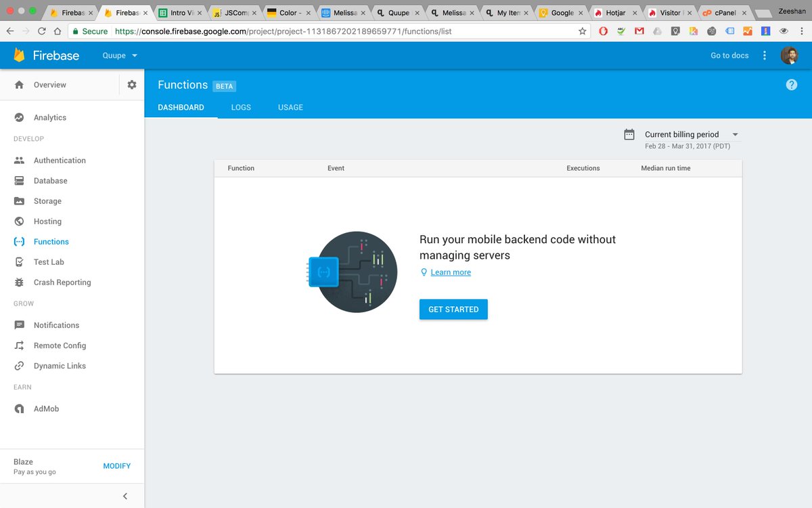Image resolution: width=812 pixels, height=508 pixels.
Task: Click the Zeeshan Chrome profile button
Action: 792,12
